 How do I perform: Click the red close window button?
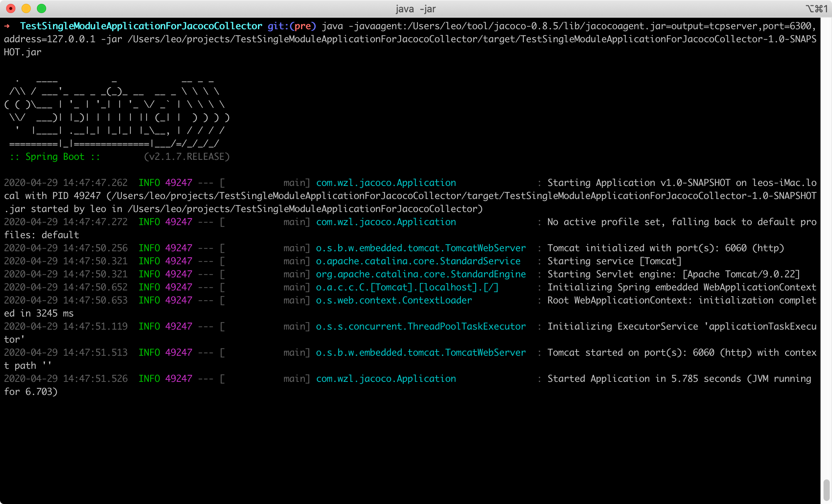point(11,8)
